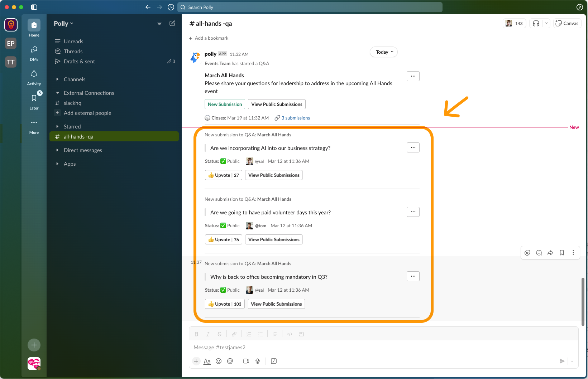588x379 pixels.
Task: Open the history clock icon
Action: tap(171, 7)
